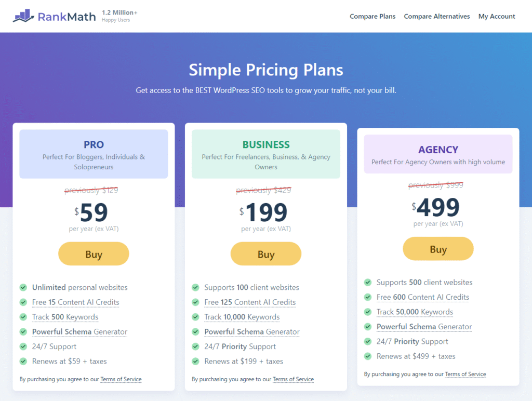This screenshot has width=532, height=401.
Task: Click checkmark next to Track 50,000 Keywords
Action: [x=368, y=312]
